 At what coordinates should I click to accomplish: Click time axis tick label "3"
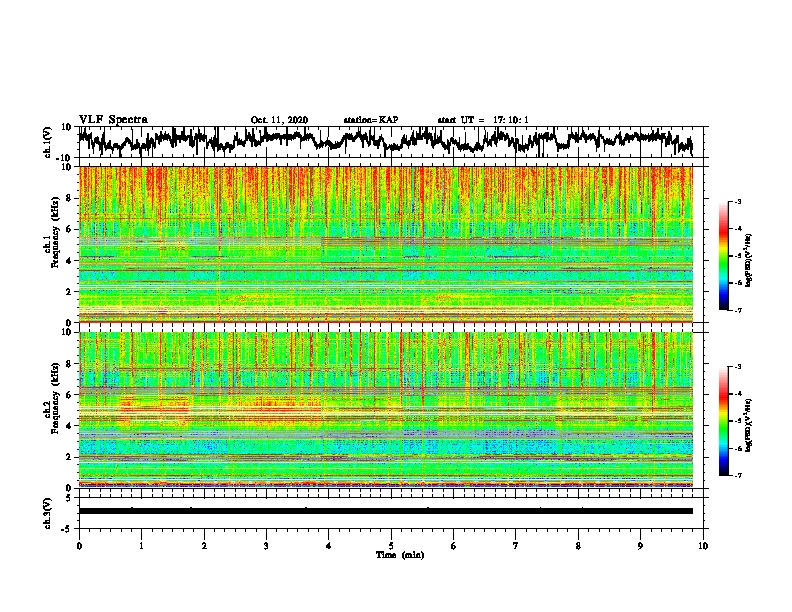(x=266, y=546)
